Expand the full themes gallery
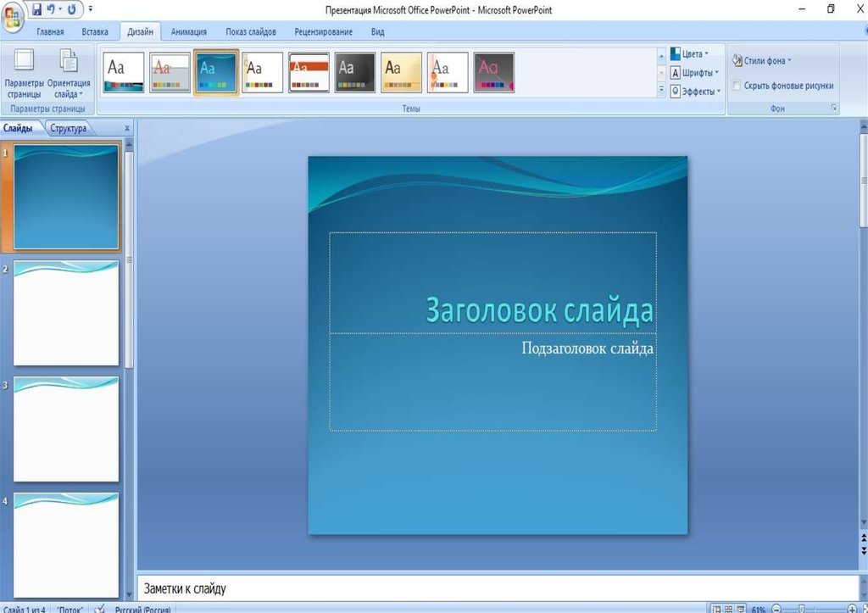 [661, 89]
